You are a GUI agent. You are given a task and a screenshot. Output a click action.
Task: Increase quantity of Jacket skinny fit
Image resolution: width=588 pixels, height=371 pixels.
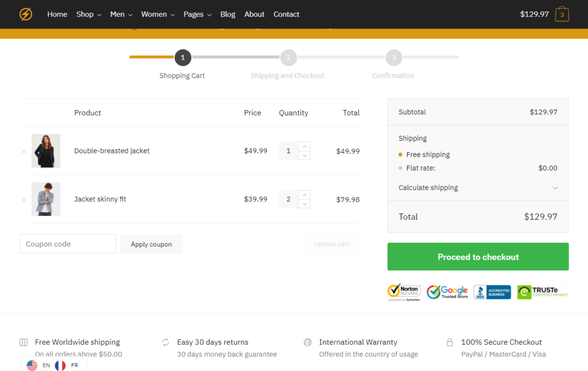tap(305, 195)
